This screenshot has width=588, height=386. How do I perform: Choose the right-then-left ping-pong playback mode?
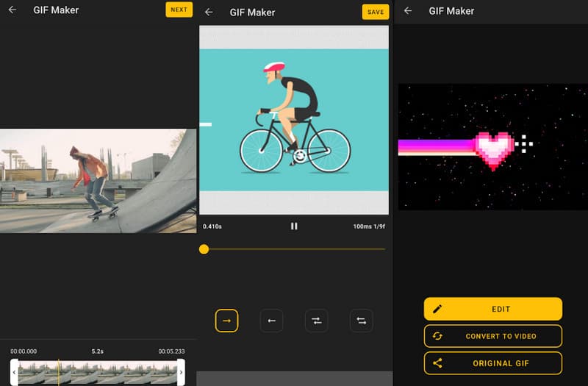click(x=317, y=321)
